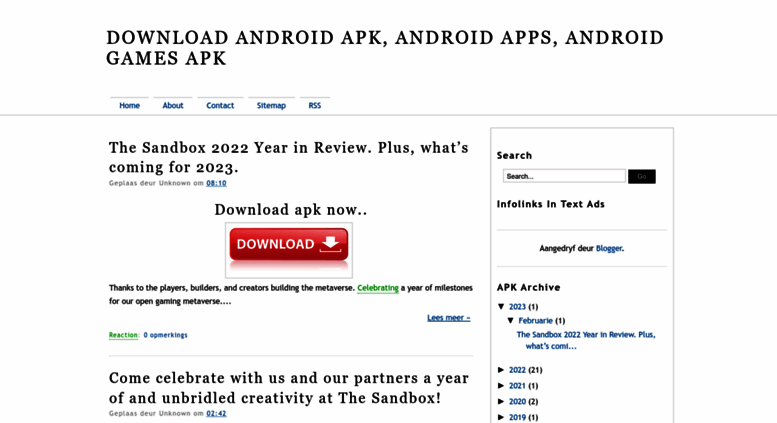Open the 2023 archive year link
The width and height of the screenshot is (777, 423).
[x=517, y=307]
